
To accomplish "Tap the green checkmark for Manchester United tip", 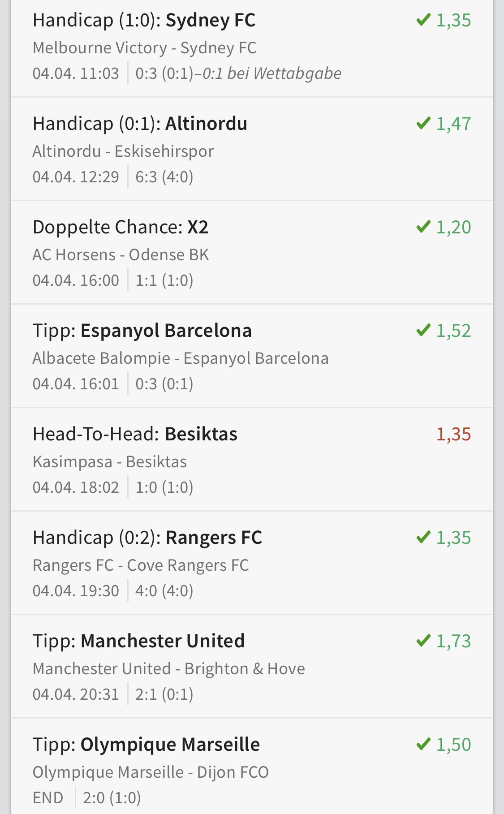I will click(x=423, y=641).
